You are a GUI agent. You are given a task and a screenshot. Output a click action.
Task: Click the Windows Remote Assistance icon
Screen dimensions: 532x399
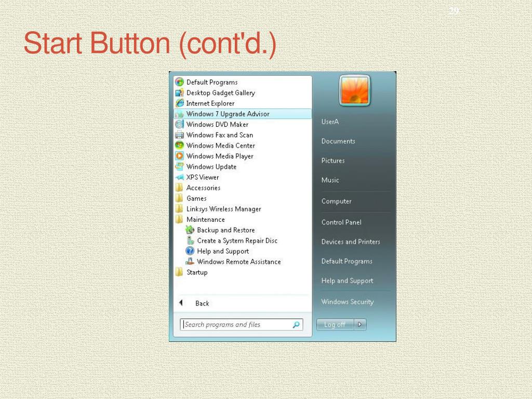pos(190,262)
